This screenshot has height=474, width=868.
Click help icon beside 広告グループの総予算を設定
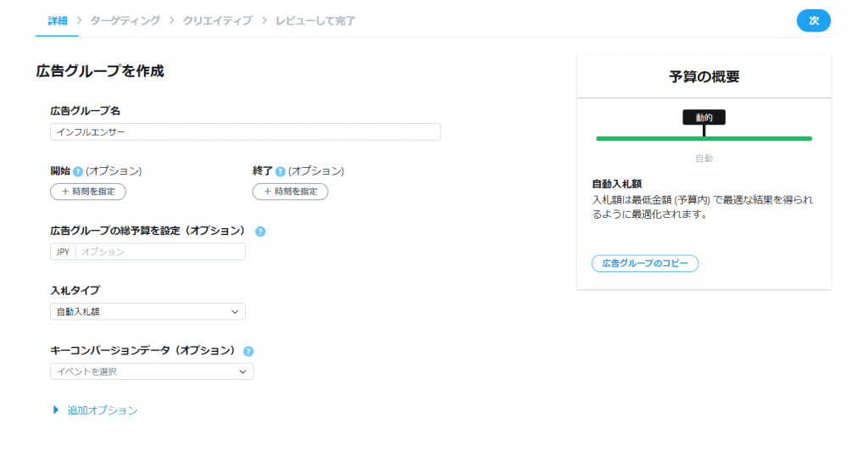coord(260,231)
